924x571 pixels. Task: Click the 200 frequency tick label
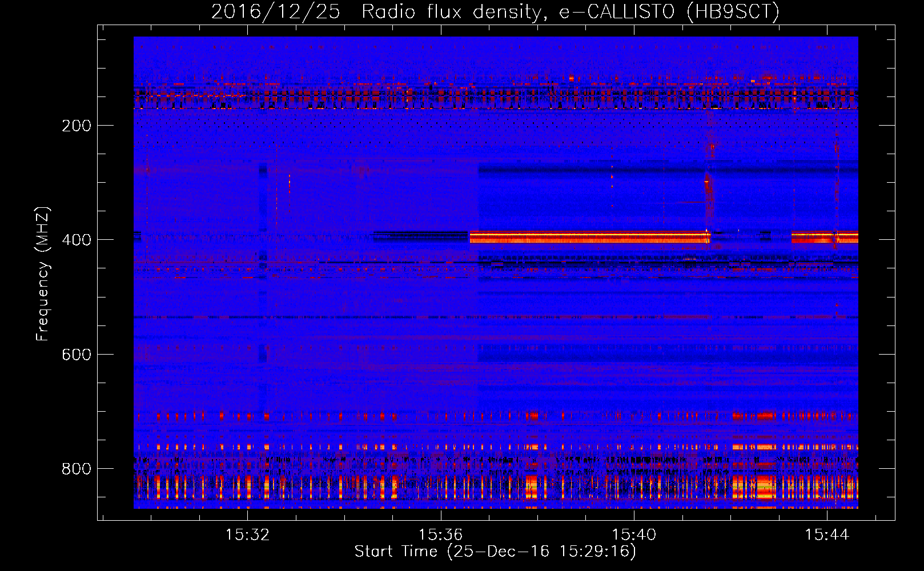click(77, 126)
